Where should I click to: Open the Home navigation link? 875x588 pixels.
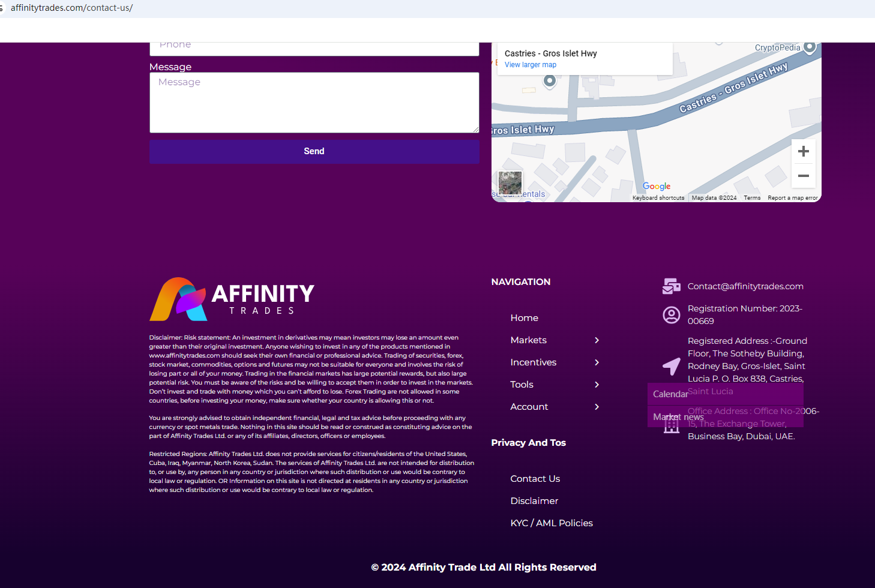524,318
